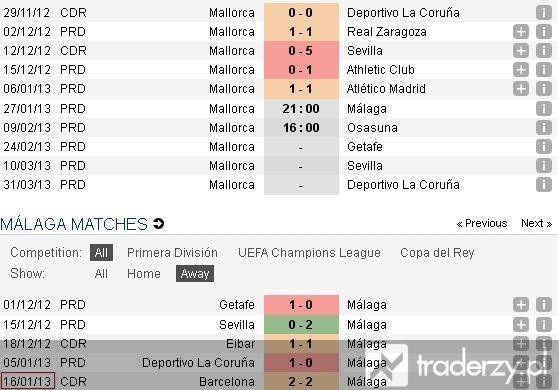Expand plus icon for Mallorca vs Atlético Madrid
The height and width of the screenshot is (390, 559).
coord(521,88)
